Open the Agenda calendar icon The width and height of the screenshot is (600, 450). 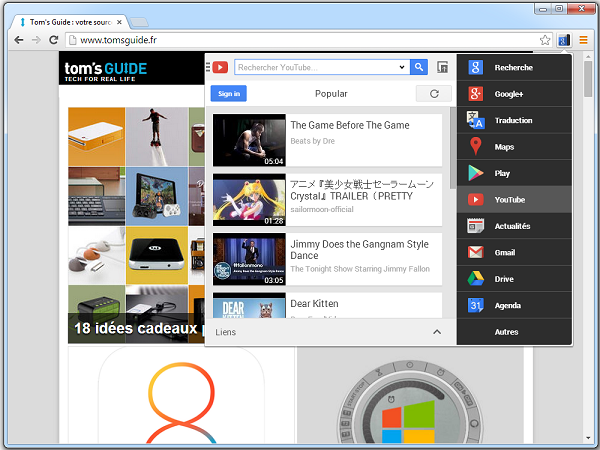click(x=475, y=305)
